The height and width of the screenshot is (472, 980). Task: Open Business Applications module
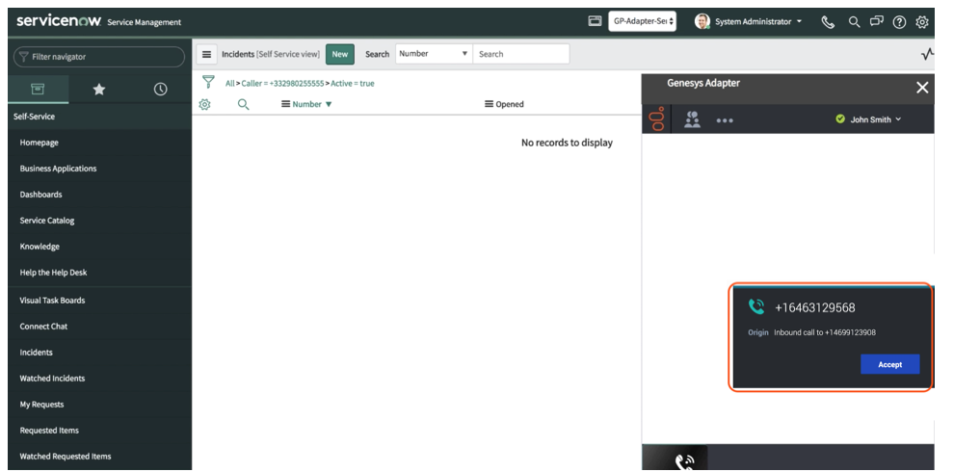[58, 169]
